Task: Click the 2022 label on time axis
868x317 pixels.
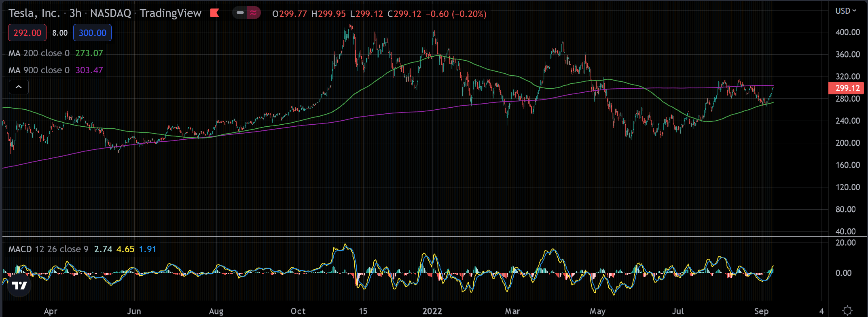Action: pos(432,311)
